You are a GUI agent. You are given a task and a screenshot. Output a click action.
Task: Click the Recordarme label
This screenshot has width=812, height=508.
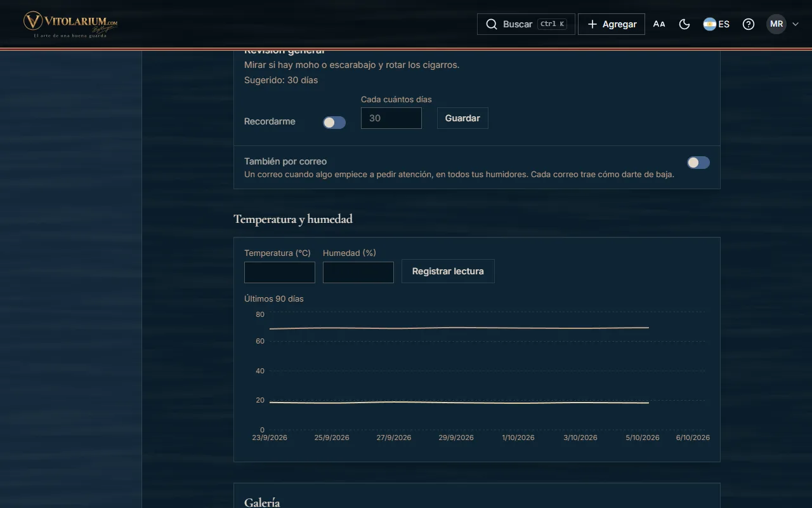point(270,121)
